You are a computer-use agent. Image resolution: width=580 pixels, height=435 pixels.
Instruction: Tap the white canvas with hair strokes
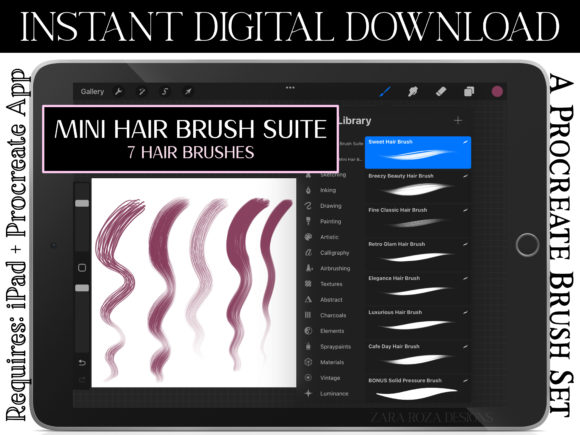pos(194,283)
